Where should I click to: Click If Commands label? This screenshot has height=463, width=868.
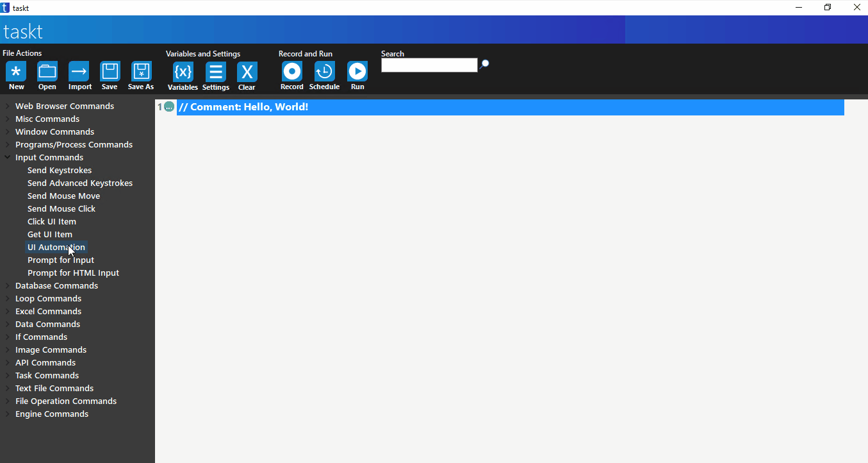coord(41,337)
